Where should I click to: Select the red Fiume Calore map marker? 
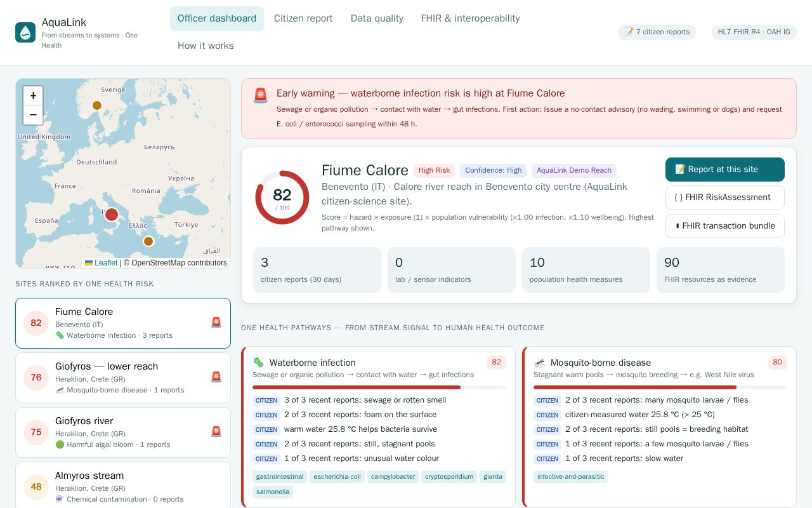(x=112, y=215)
